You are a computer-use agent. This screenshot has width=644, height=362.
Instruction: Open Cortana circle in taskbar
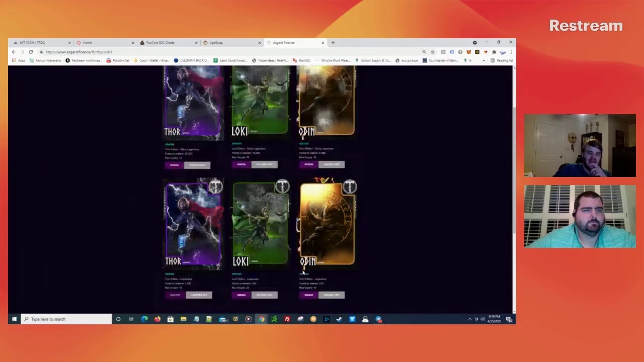(x=118, y=319)
